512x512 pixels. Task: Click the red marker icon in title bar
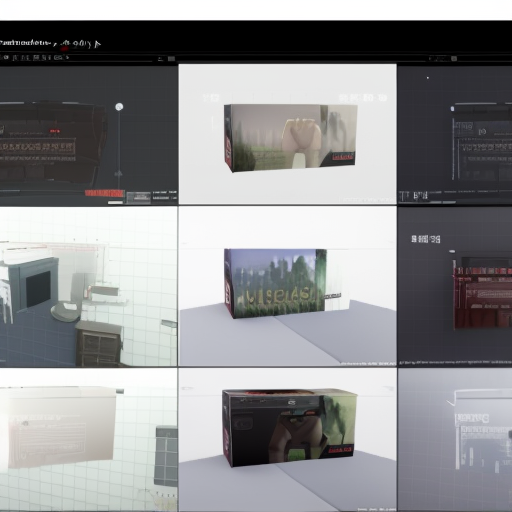(x=65, y=47)
